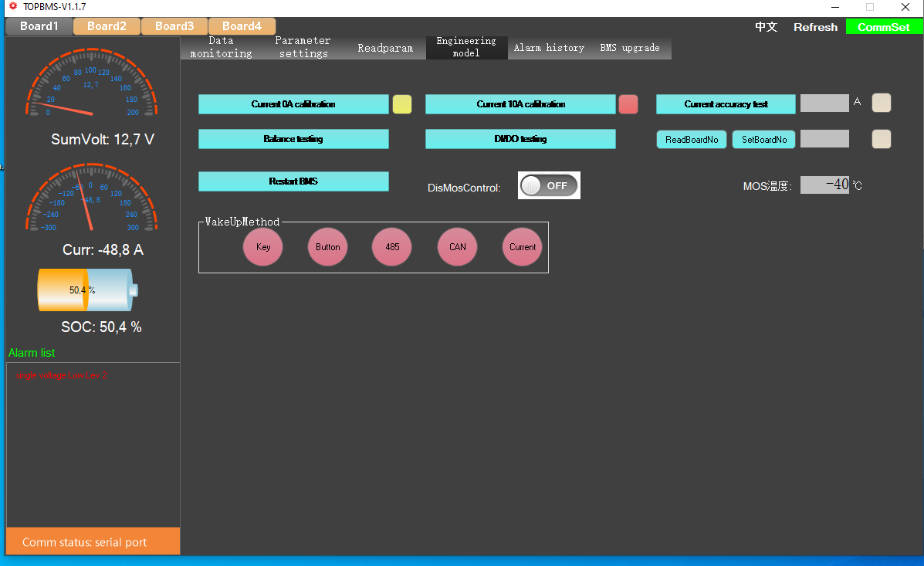Screen dimensions: 924x566
Task: Switch to the Board2 tab
Action: [x=107, y=26]
